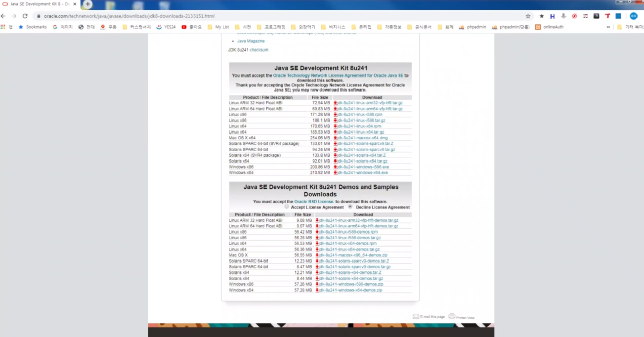Open the red circular extension icon
Image resolution: width=644 pixels, height=337 pixels.
(x=574, y=16)
